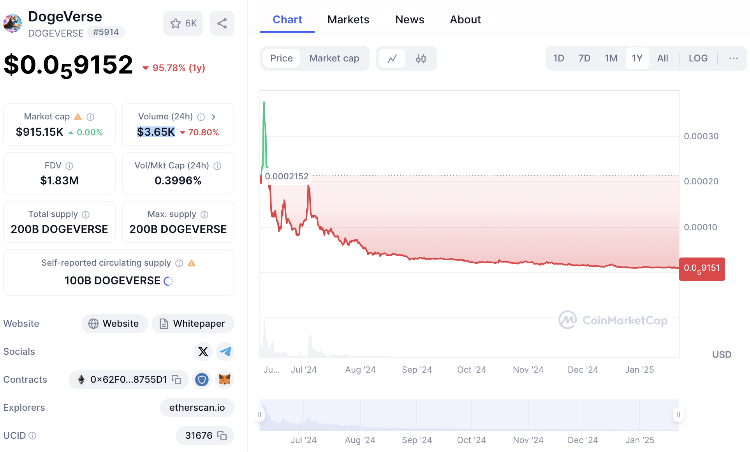The image size is (750, 452).
Task: Open the DogeVerse Website link
Action: tap(114, 323)
